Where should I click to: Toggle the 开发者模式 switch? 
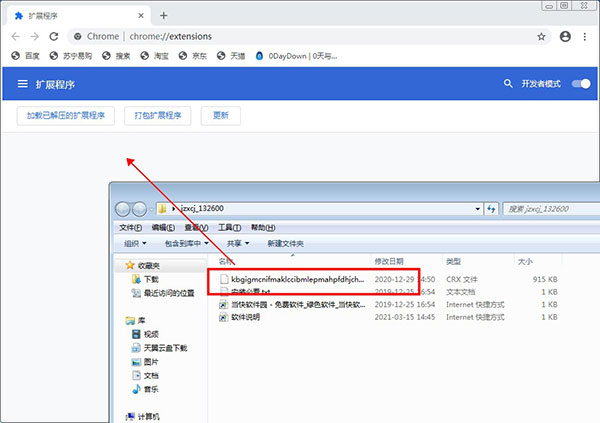(x=580, y=85)
